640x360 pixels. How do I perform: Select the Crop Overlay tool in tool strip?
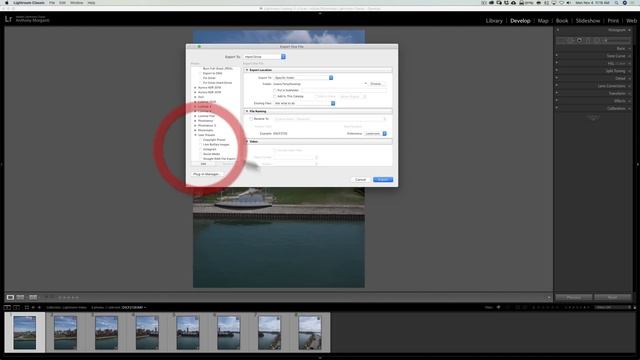tap(571, 40)
